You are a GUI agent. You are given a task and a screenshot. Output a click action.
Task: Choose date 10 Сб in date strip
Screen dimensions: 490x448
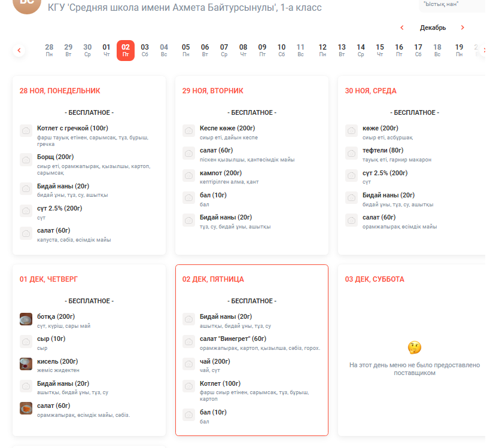(282, 50)
